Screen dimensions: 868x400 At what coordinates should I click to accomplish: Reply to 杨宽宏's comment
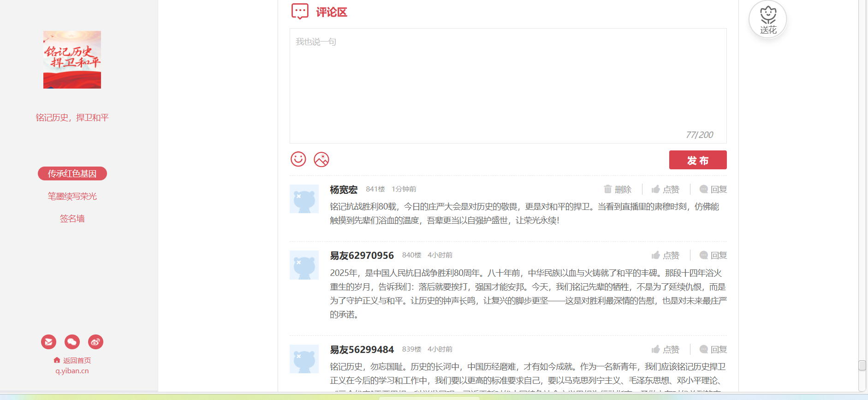tap(713, 189)
